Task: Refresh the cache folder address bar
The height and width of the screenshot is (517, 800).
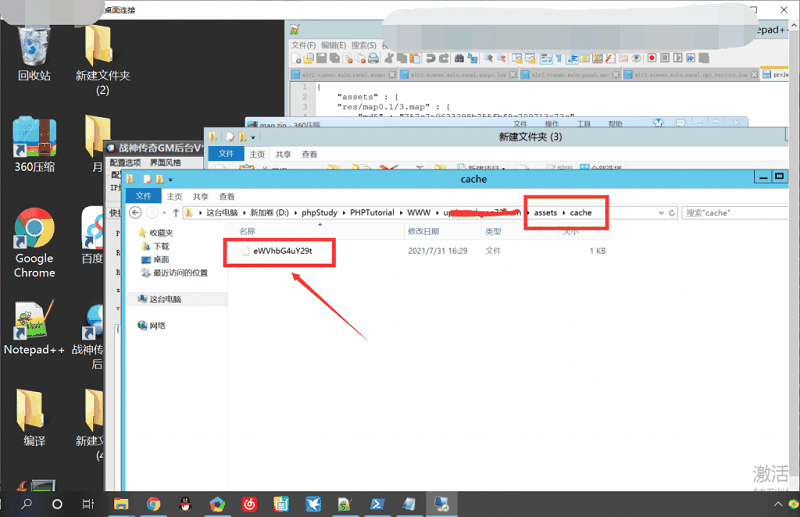Action: point(672,213)
